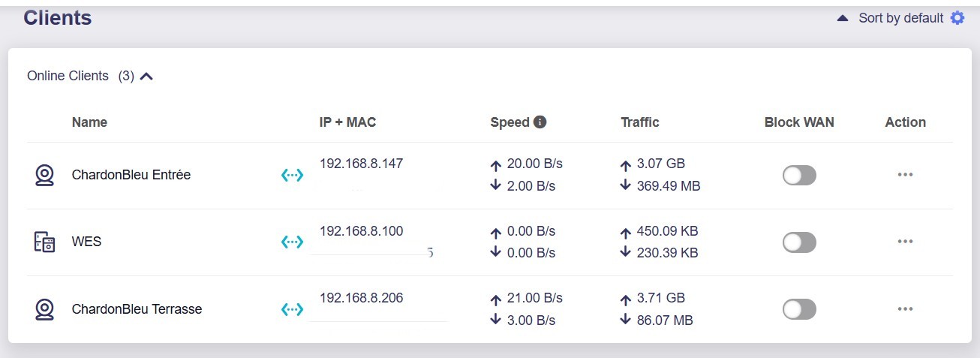Click the ChardonBleu Terrasse client name

tap(137, 309)
